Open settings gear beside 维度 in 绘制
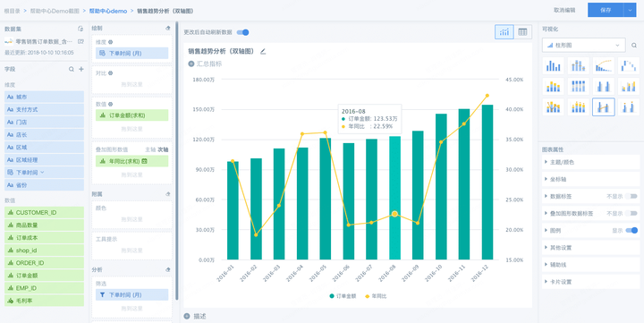This screenshot has width=644, height=323. click(111, 42)
